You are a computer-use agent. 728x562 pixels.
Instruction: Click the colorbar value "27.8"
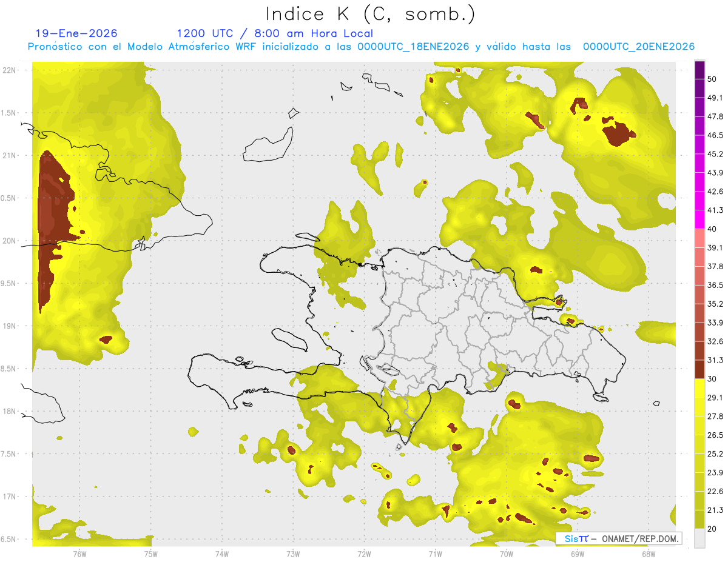pyautogui.click(x=715, y=416)
